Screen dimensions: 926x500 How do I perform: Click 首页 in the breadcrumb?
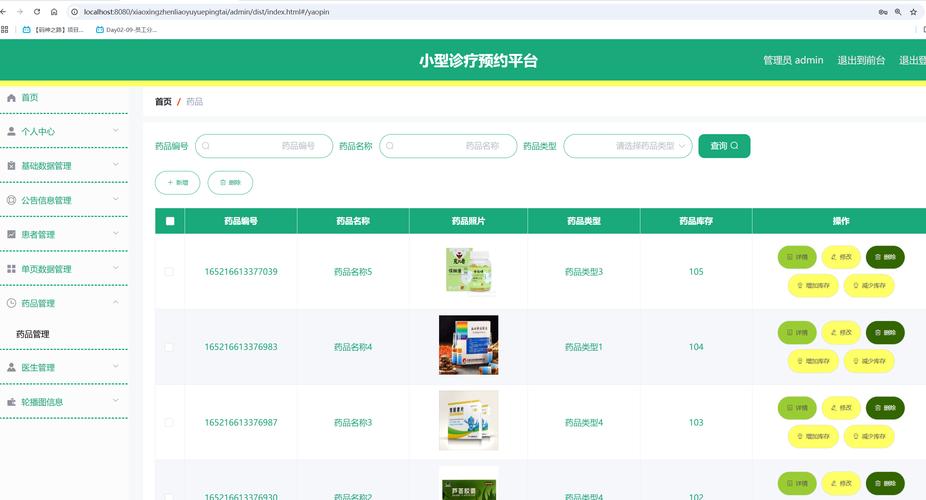(x=163, y=102)
